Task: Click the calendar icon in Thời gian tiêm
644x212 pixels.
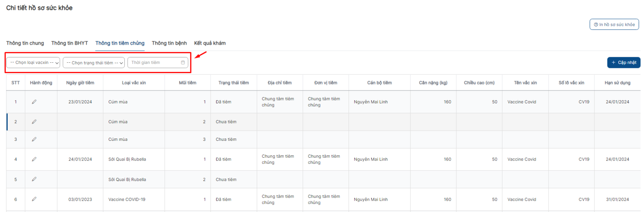Action: pyautogui.click(x=183, y=63)
